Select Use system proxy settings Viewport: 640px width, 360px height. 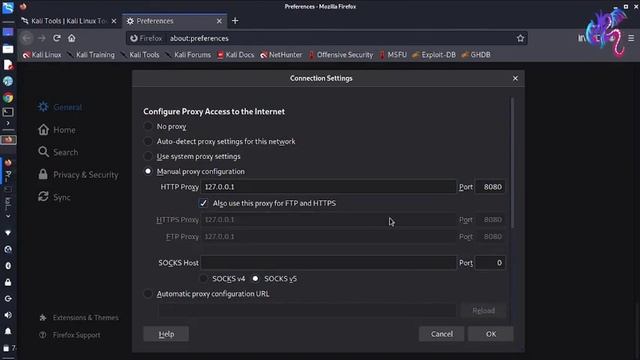coord(148,156)
